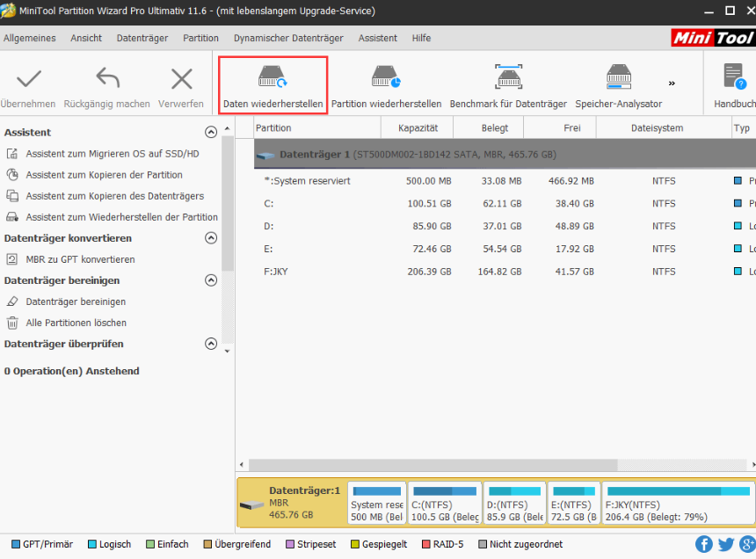Click the MiniTool logo
The height and width of the screenshot is (559, 756).
point(714,38)
